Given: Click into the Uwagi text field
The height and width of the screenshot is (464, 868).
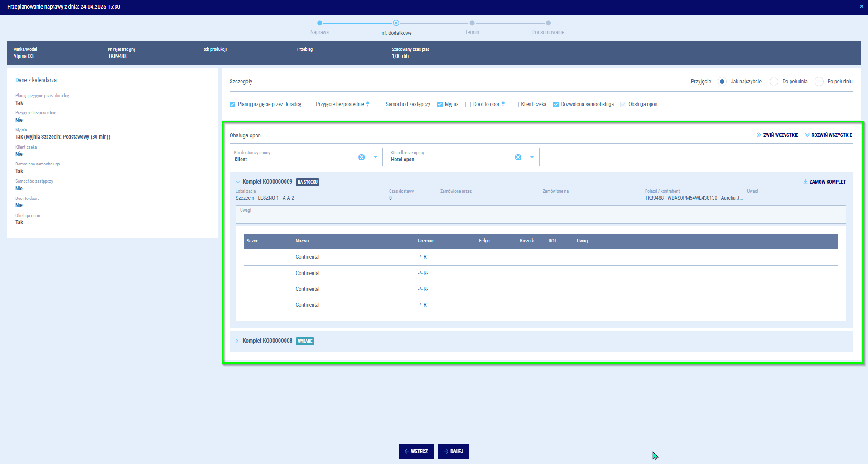Looking at the screenshot, I should pos(540,217).
